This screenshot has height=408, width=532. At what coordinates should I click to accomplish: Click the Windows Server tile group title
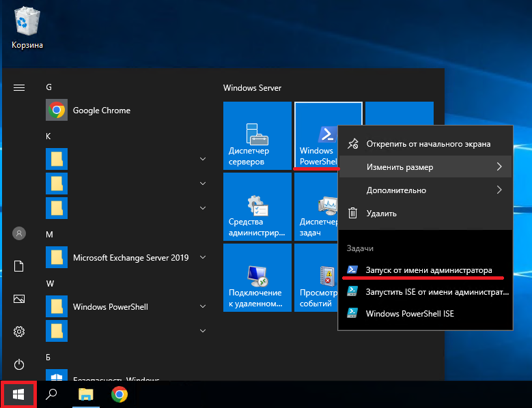pos(252,88)
